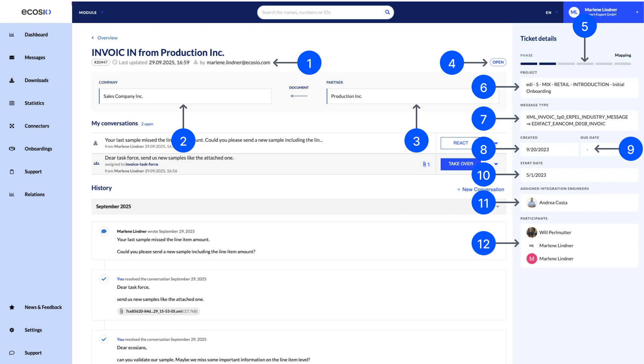The image size is (644, 364).
Task: Open News & Feedback in the sidebar
Action: pyautogui.click(x=43, y=307)
